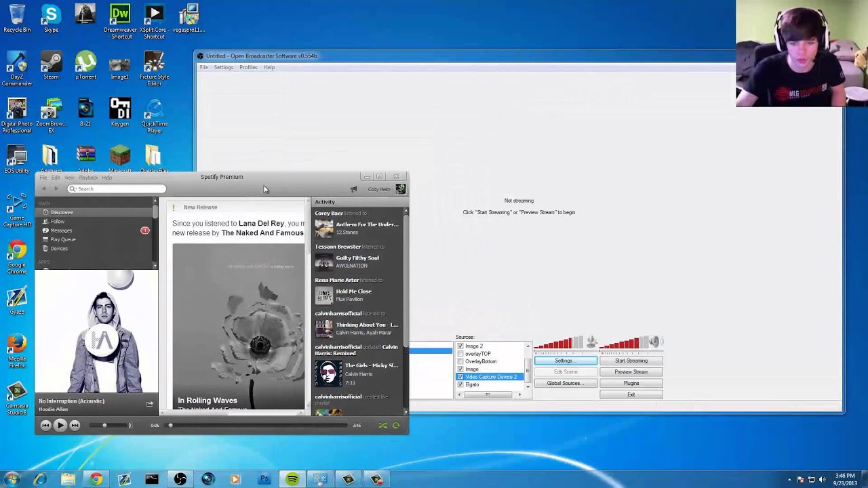This screenshot has height=488, width=868.
Task: Open the Game Capture HD desktop icon
Action: 17,211
